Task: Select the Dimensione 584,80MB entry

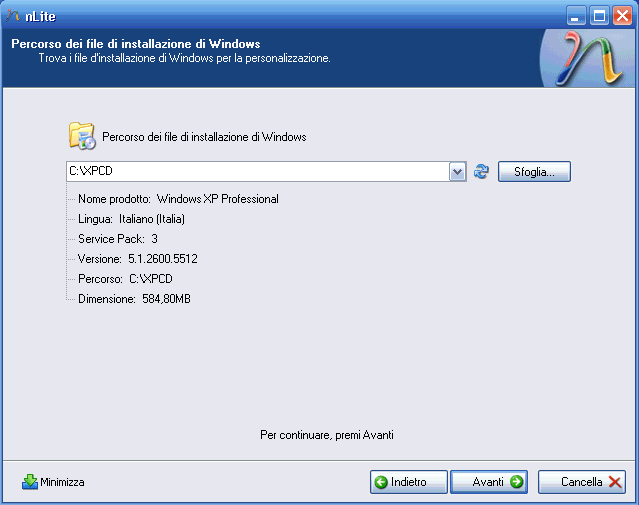Action: [134, 299]
